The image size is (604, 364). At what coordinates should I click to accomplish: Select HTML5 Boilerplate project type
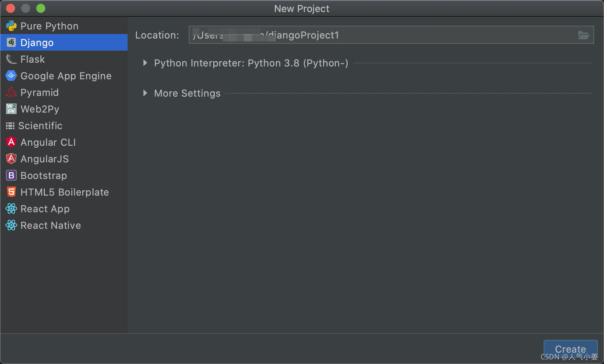pos(64,192)
